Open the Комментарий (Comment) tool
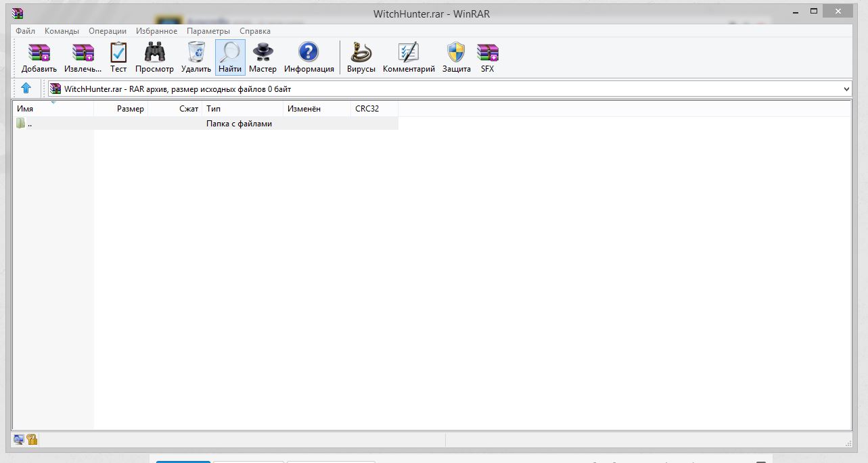This screenshot has height=463, width=868. click(x=409, y=57)
